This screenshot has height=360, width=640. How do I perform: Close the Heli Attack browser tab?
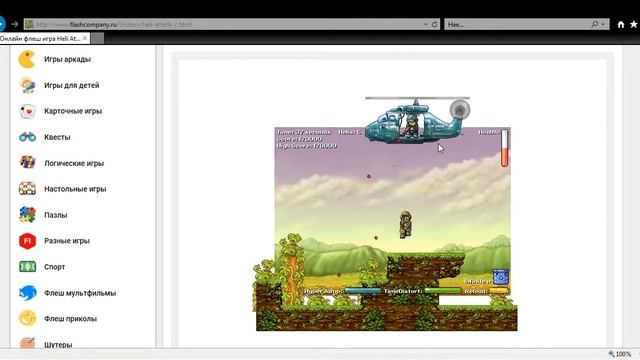(84, 38)
